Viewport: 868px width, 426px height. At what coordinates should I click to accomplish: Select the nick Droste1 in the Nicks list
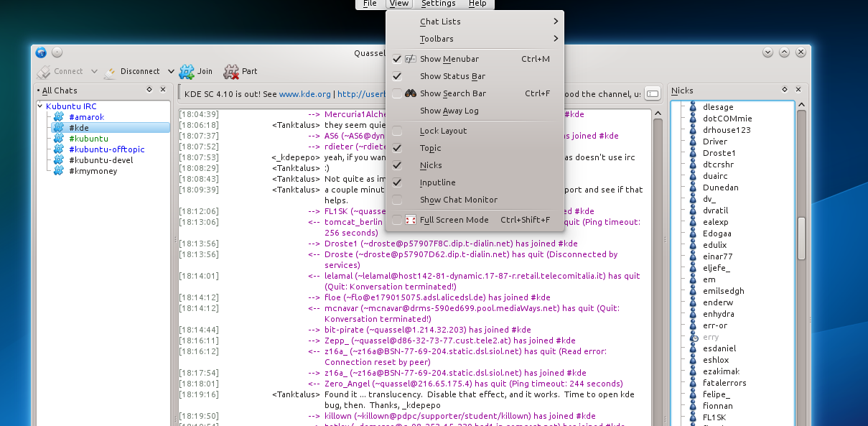click(x=719, y=152)
